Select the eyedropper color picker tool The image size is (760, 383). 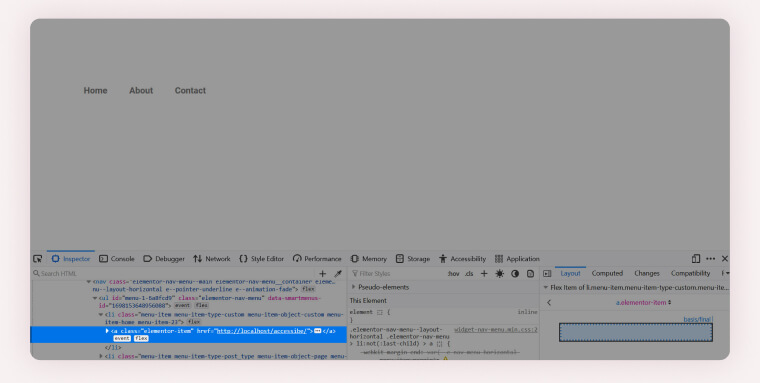(338, 273)
